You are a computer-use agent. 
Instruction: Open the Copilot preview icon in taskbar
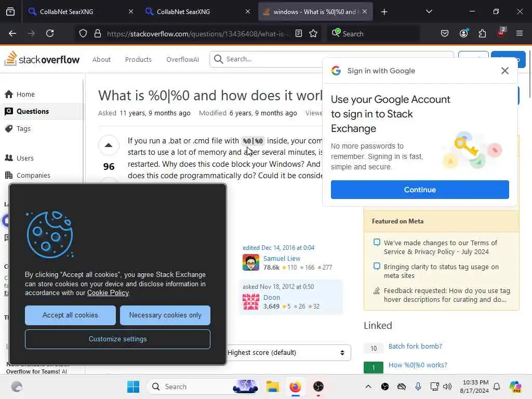[x=515, y=387]
